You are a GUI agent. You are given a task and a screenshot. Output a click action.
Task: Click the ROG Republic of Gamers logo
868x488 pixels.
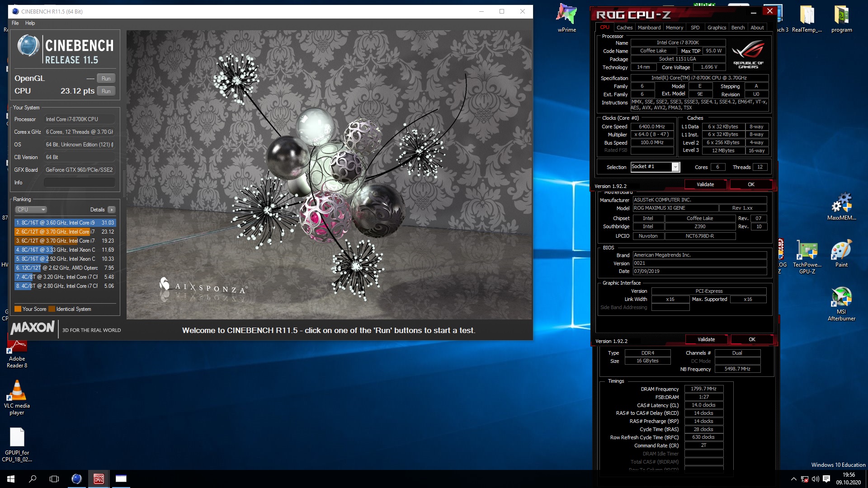(748, 55)
